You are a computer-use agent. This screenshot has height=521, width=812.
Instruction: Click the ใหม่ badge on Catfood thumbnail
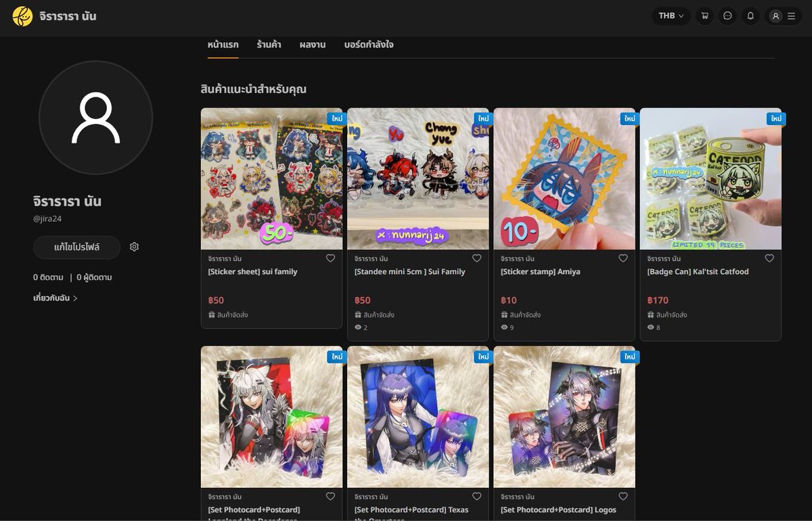776,118
